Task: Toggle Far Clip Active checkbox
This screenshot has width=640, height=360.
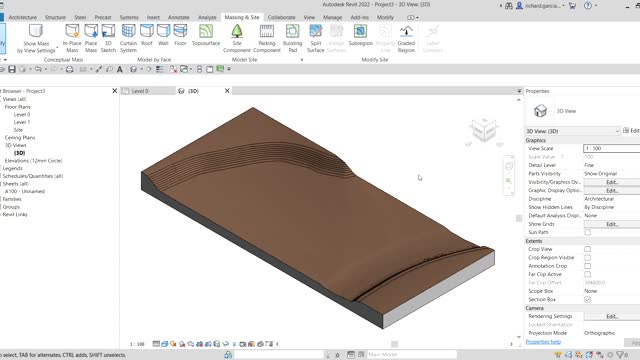Action: click(587, 274)
